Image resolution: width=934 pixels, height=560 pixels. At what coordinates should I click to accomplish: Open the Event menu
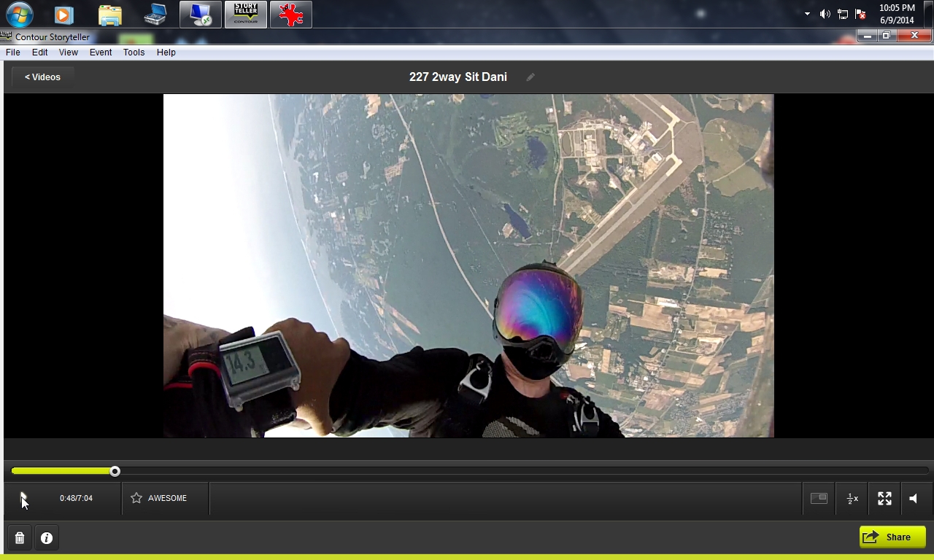(x=101, y=52)
